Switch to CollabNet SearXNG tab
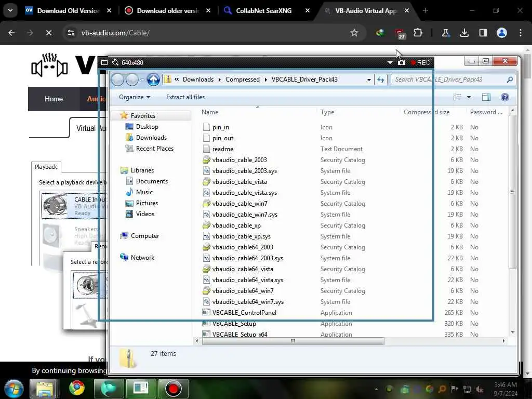532x399 pixels. click(263, 10)
